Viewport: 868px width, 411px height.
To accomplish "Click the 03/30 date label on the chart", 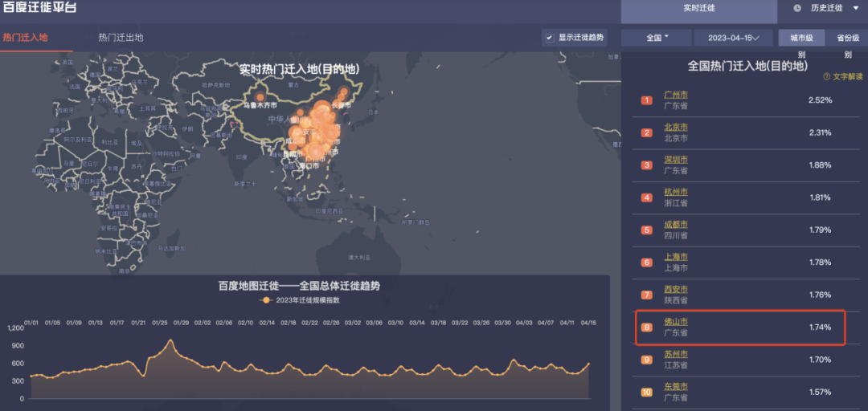I will point(502,323).
